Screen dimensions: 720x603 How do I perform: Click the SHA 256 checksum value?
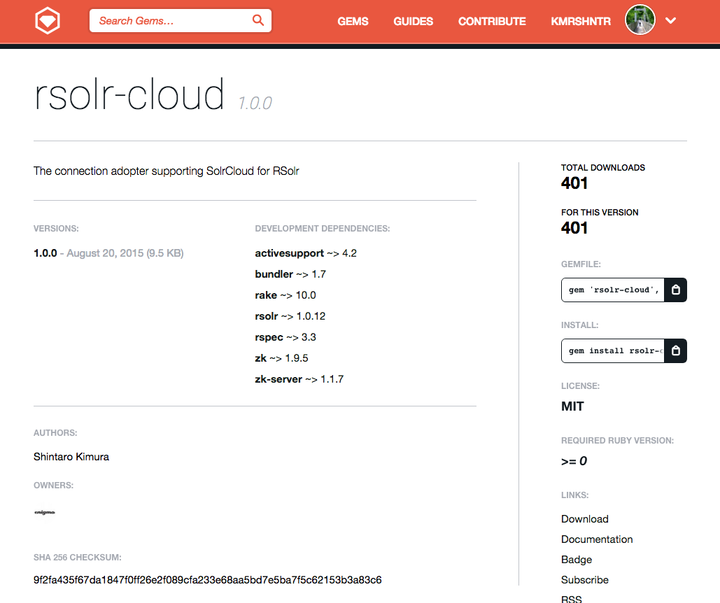click(207, 580)
